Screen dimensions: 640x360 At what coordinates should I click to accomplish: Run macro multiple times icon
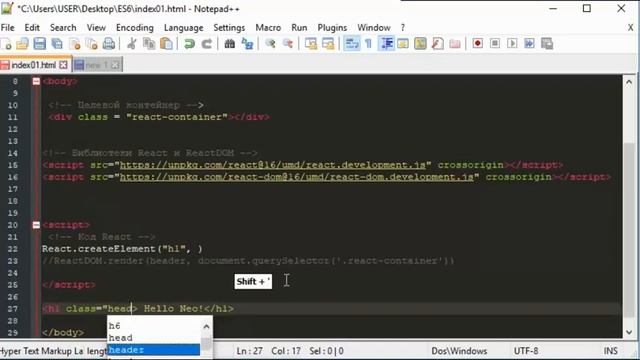529,44
